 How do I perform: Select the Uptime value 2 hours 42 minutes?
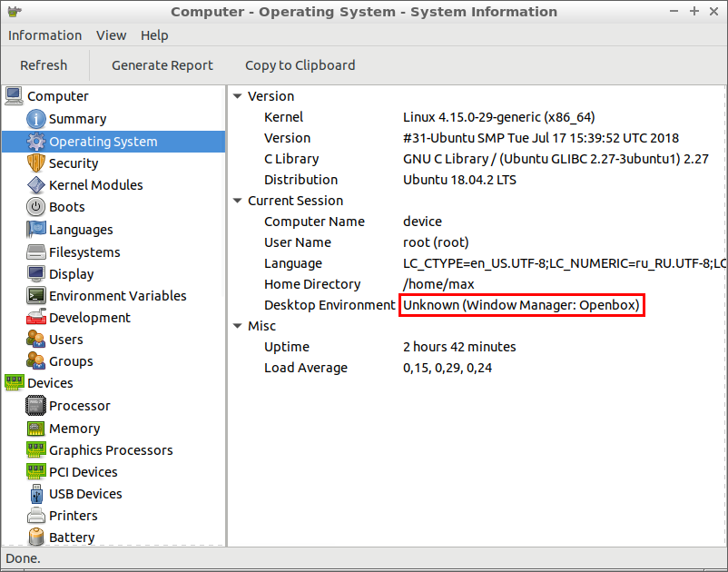coord(459,347)
